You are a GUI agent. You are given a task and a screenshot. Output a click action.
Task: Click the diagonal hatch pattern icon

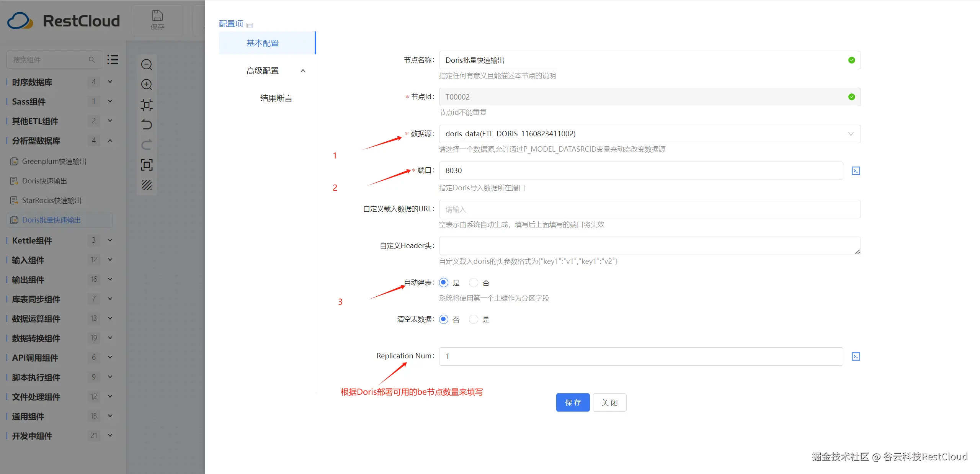coord(147,185)
